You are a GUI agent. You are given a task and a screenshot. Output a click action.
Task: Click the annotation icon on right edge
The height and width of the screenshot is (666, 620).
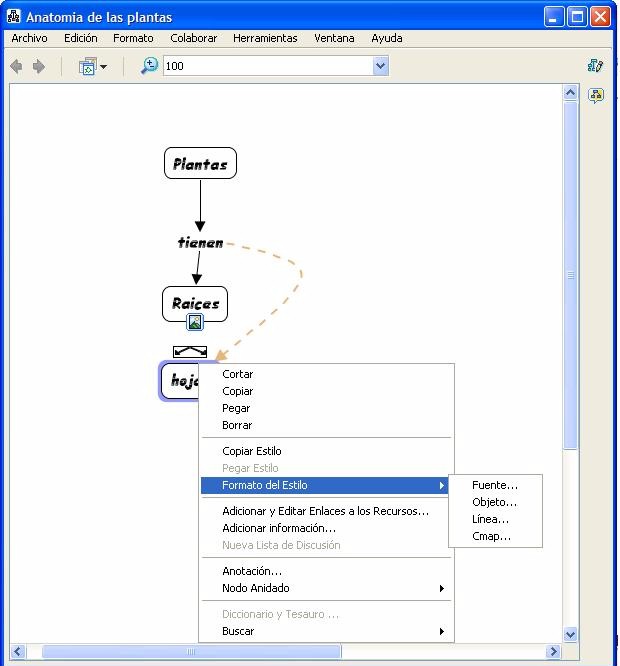click(596, 96)
